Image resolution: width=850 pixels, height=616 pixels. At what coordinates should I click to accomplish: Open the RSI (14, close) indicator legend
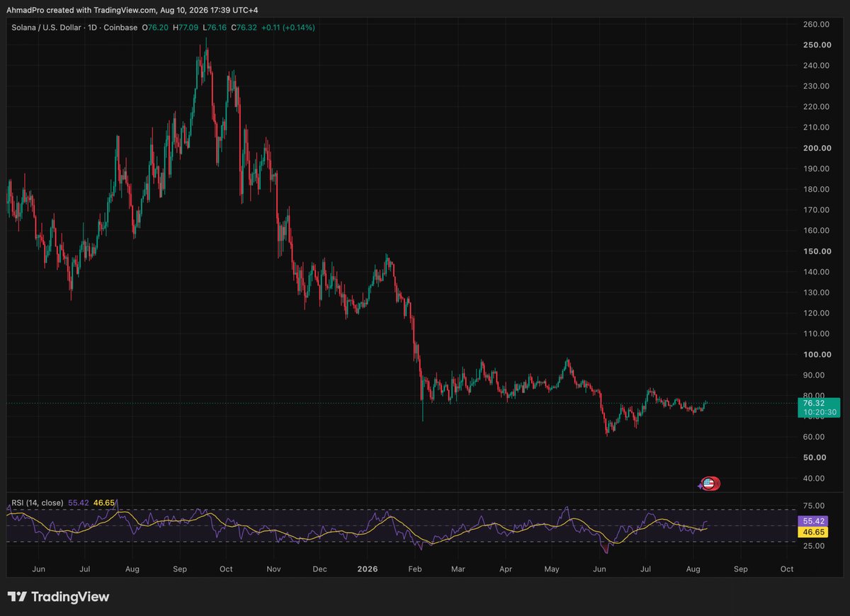coord(37,502)
